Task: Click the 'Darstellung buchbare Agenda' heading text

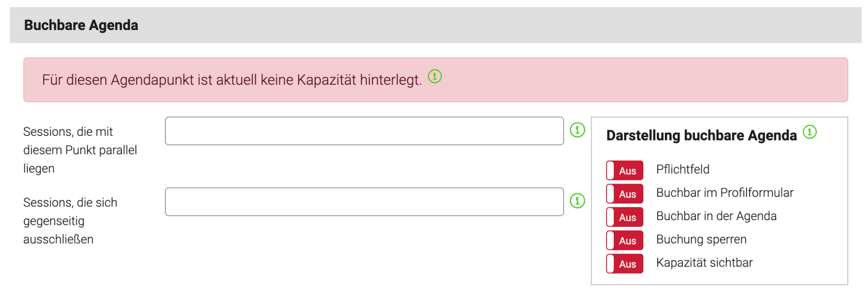Action: point(702,135)
